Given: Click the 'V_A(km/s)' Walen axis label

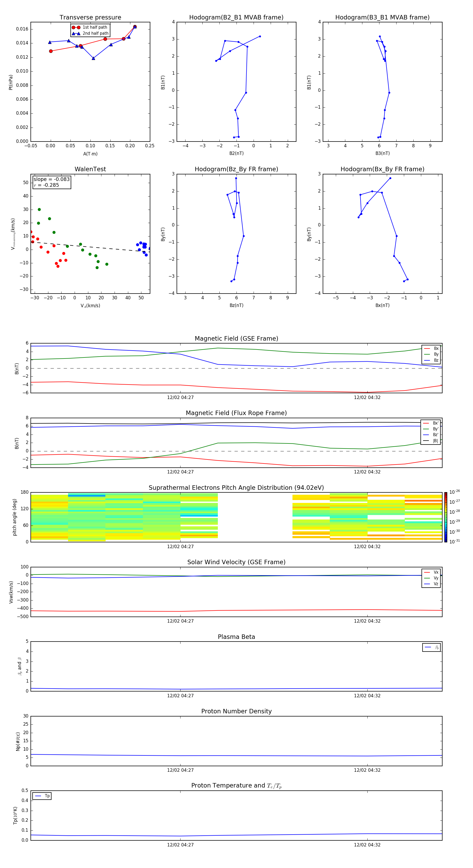Looking at the screenshot, I should [90, 306].
